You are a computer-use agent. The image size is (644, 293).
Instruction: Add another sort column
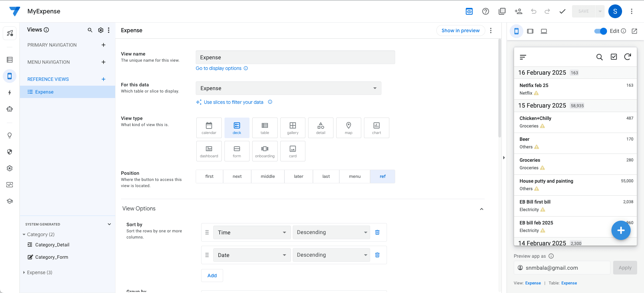point(212,276)
